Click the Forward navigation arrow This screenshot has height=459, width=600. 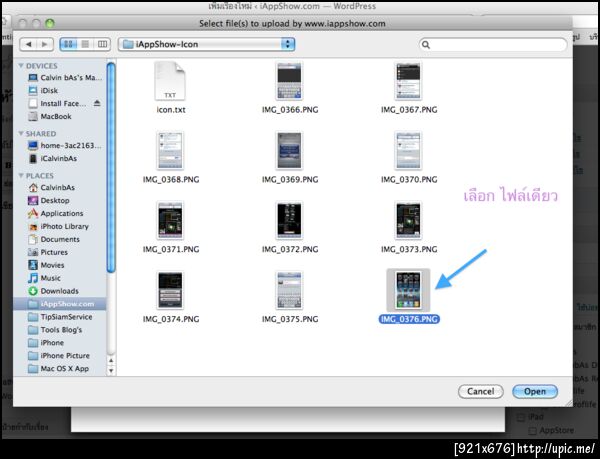(x=45, y=44)
